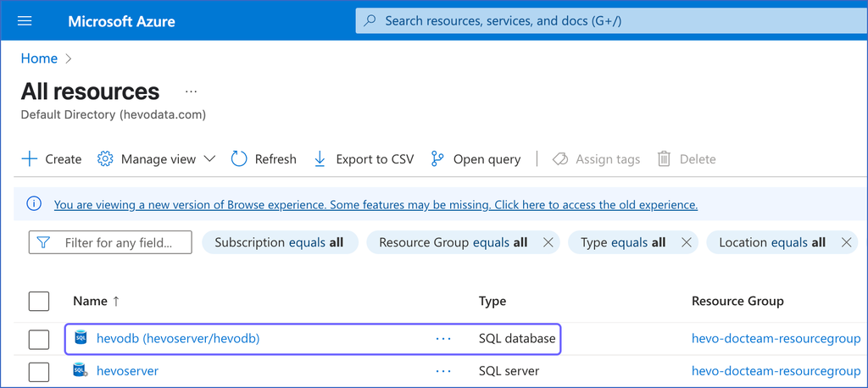Click the hevodb SQL database icon
Image resolution: width=868 pixels, height=388 pixels.
pos(81,337)
